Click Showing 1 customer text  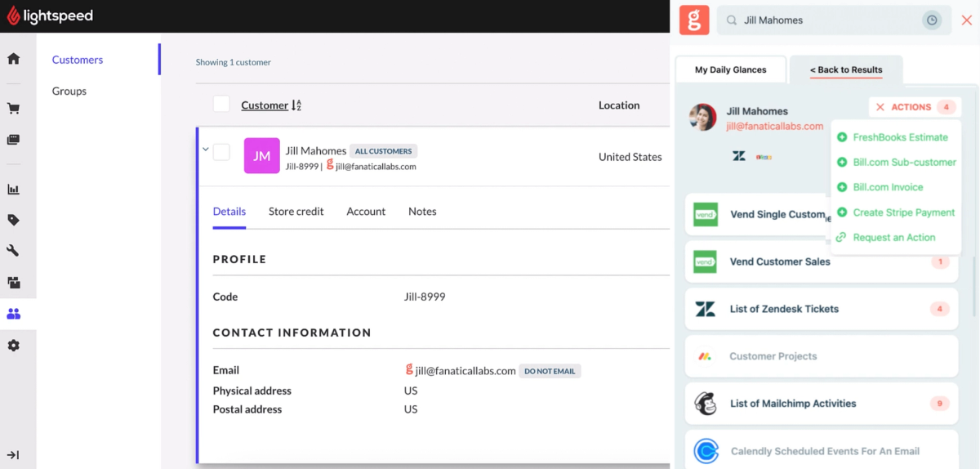point(234,62)
